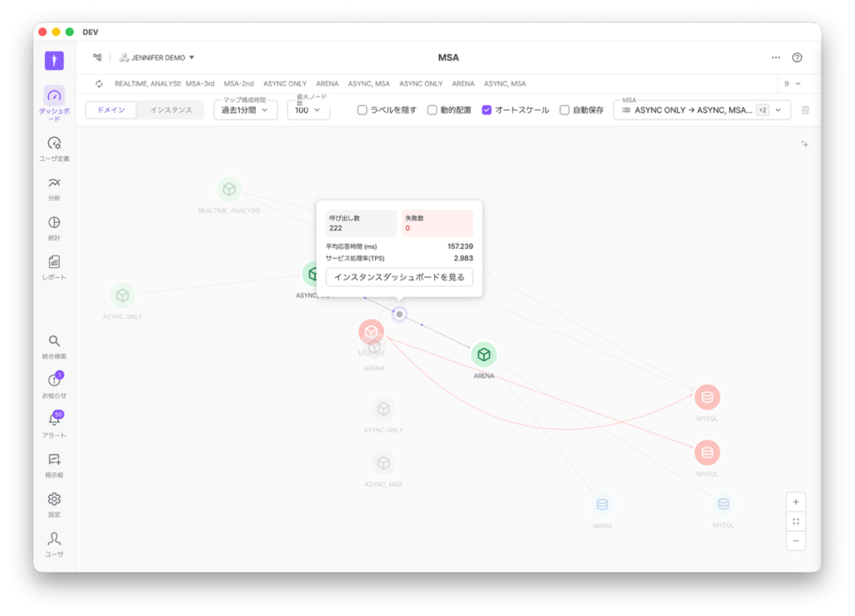Open the レポート report icon
855x616 pixels.
click(x=53, y=262)
